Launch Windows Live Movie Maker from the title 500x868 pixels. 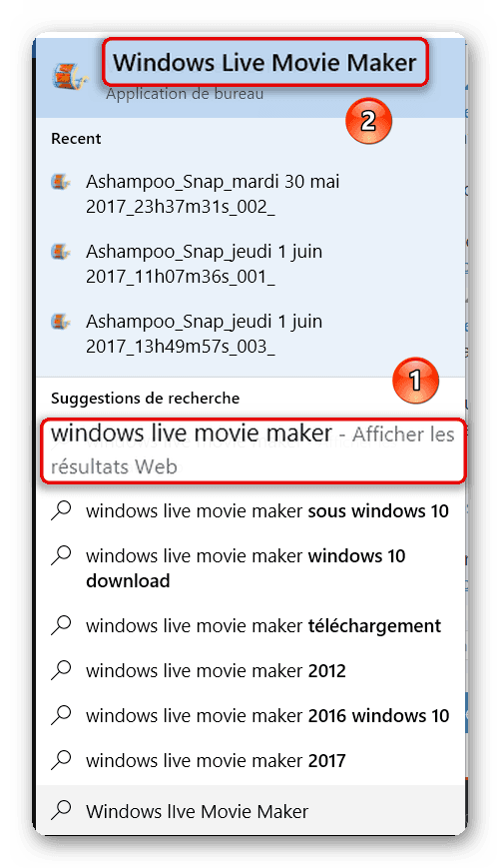[x=264, y=62]
